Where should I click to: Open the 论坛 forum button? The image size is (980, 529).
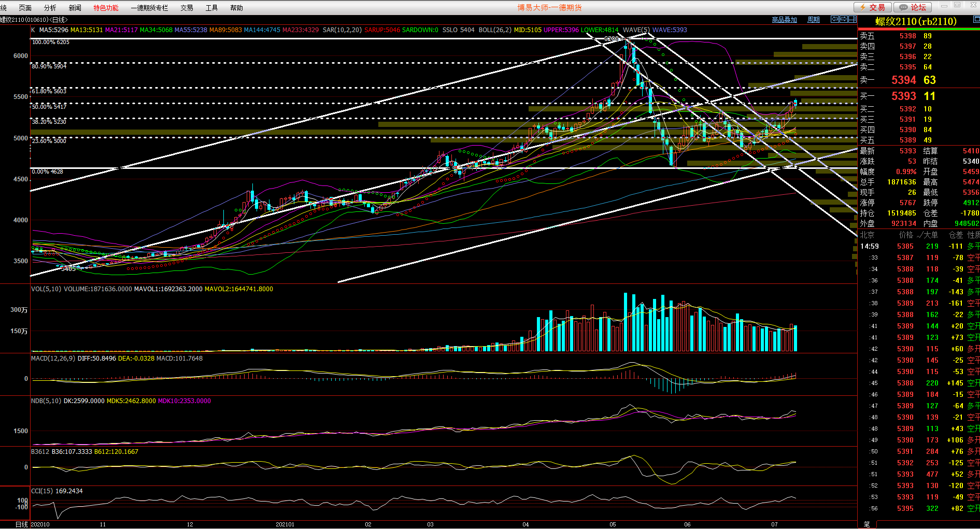coord(913,7)
